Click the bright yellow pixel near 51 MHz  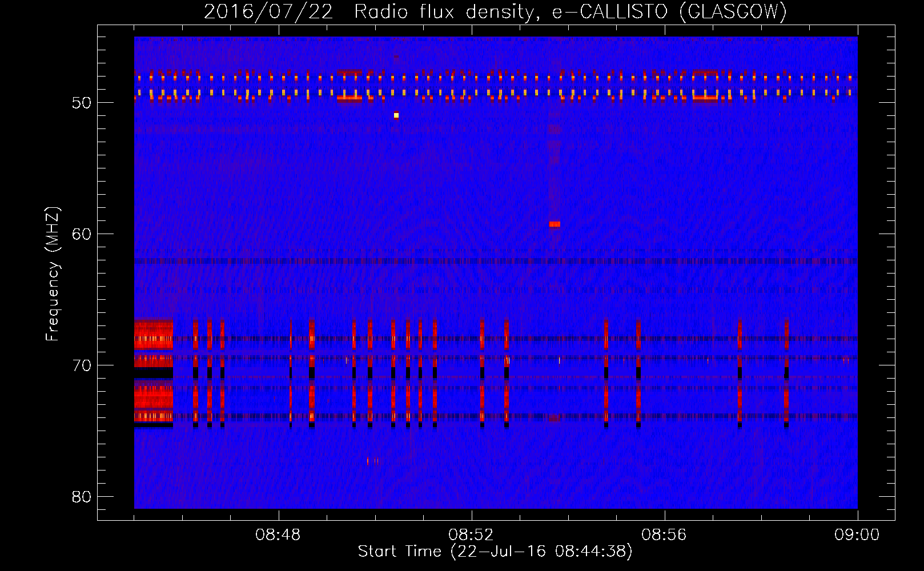click(x=396, y=115)
